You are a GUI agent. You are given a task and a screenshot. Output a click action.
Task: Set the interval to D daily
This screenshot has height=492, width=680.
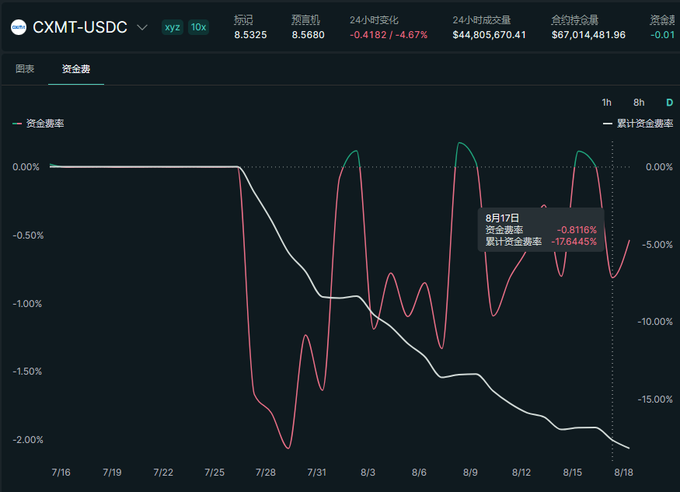pos(669,103)
